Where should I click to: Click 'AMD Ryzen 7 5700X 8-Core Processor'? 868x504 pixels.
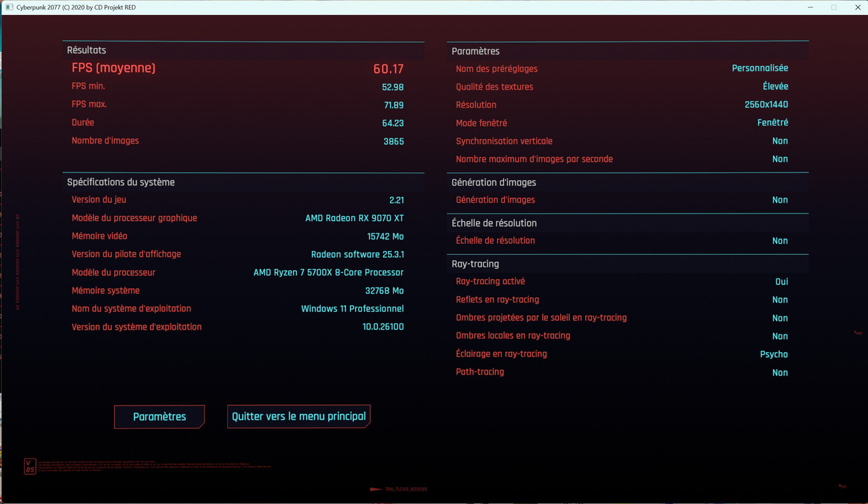click(x=328, y=272)
